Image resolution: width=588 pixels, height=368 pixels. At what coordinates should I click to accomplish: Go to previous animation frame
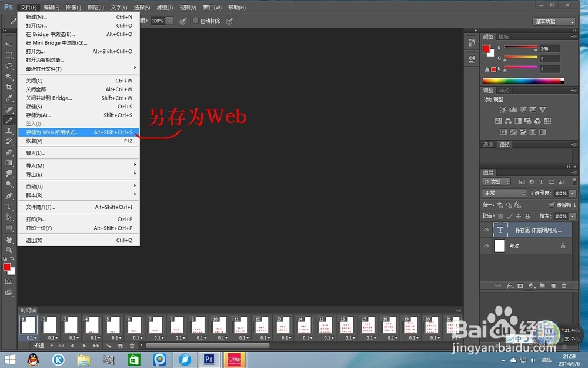coord(72,346)
